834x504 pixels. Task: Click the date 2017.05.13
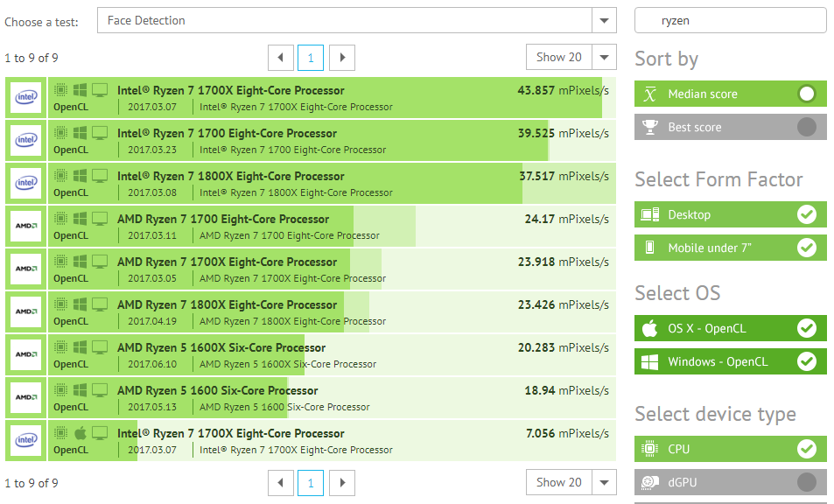coord(152,407)
